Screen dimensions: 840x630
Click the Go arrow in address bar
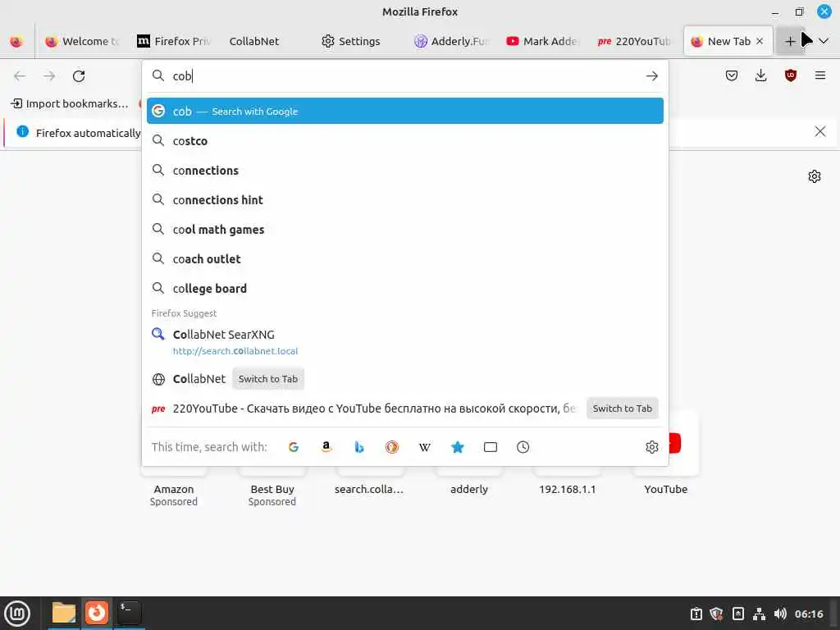pyautogui.click(x=651, y=76)
